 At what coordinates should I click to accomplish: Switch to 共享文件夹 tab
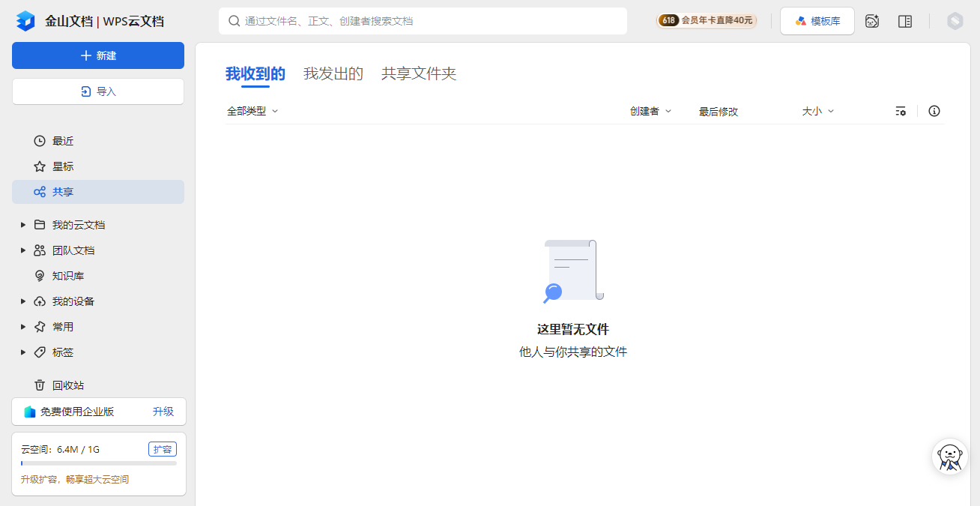pyautogui.click(x=419, y=73)
